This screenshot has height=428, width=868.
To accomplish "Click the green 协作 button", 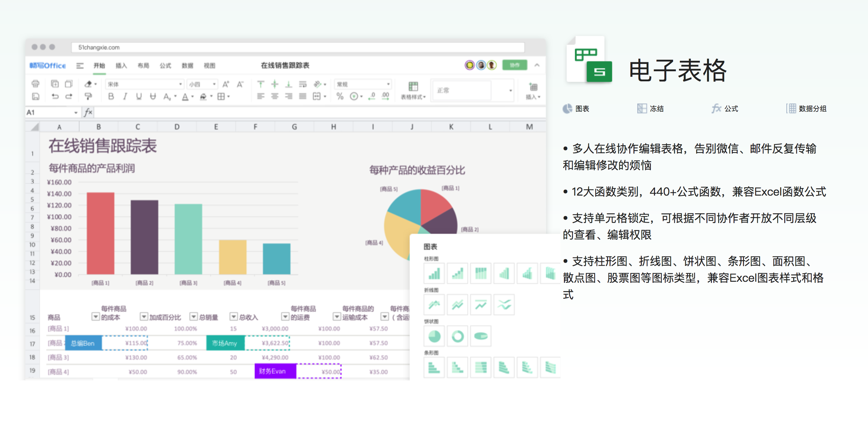I will click(515, 65).
